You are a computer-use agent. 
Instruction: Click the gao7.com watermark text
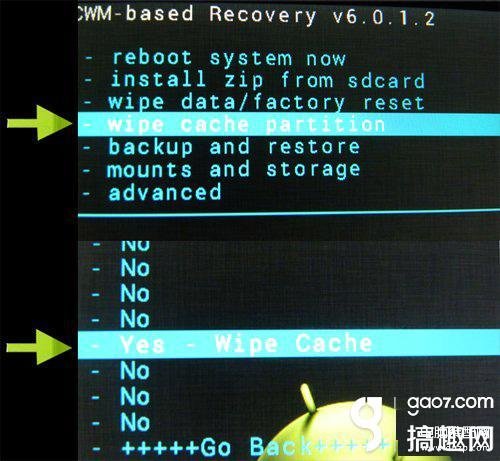point(450,403)
